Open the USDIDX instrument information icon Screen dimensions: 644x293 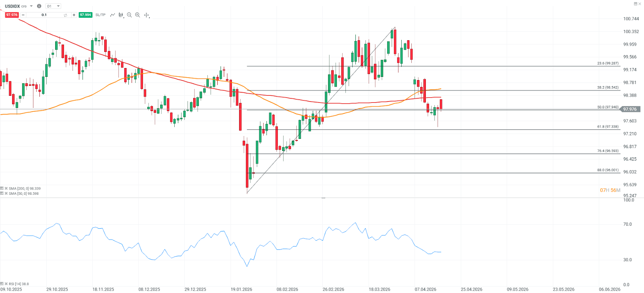tap(39, 6)
